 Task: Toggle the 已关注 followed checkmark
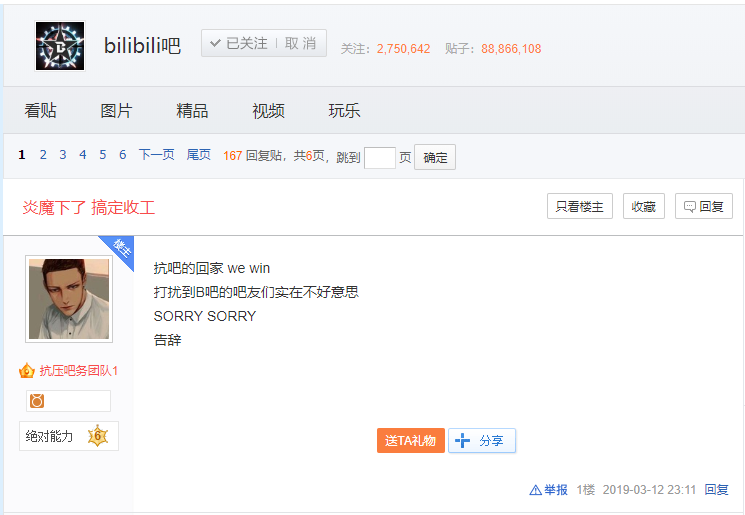[215, 43]
